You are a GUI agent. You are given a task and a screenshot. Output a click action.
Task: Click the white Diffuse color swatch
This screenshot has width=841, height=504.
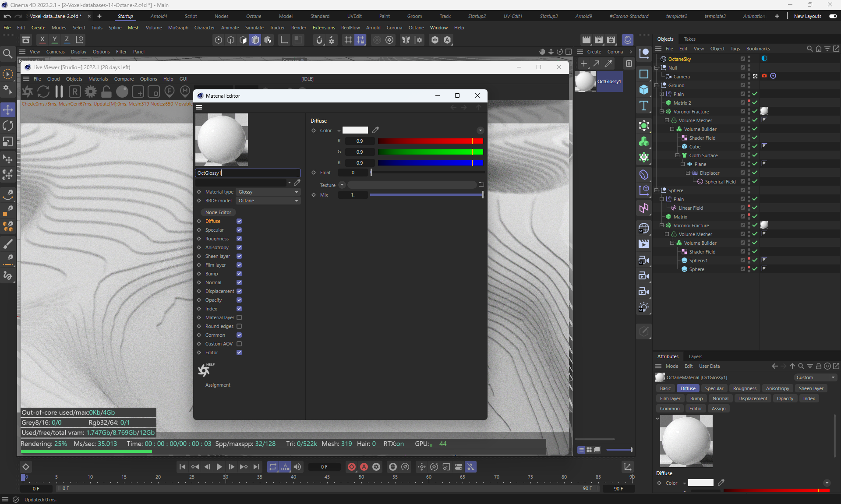355,130
